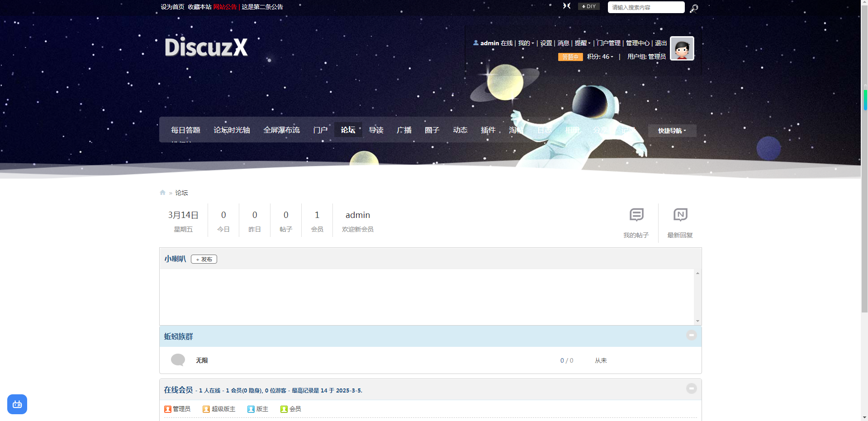Collapse the 蚯蚓族群 category section
Screen dimensions: 868x421
point(691,336)
